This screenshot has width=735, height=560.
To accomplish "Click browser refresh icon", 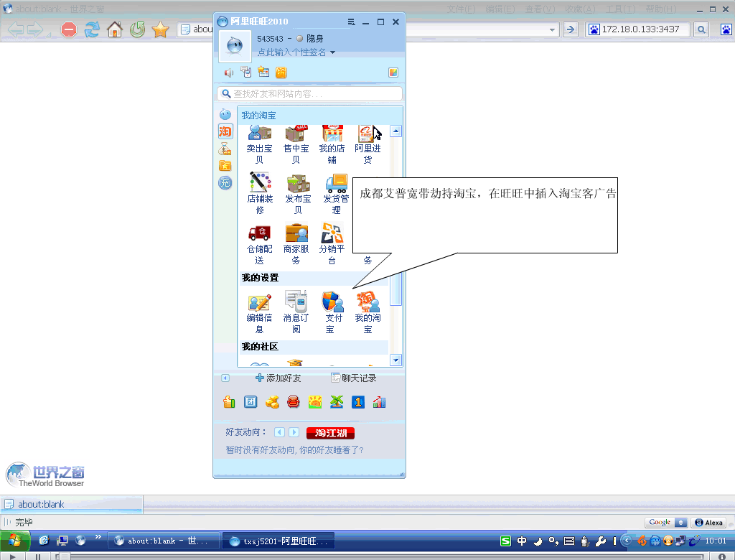I will pyautogui.click(x=92, y=29).
